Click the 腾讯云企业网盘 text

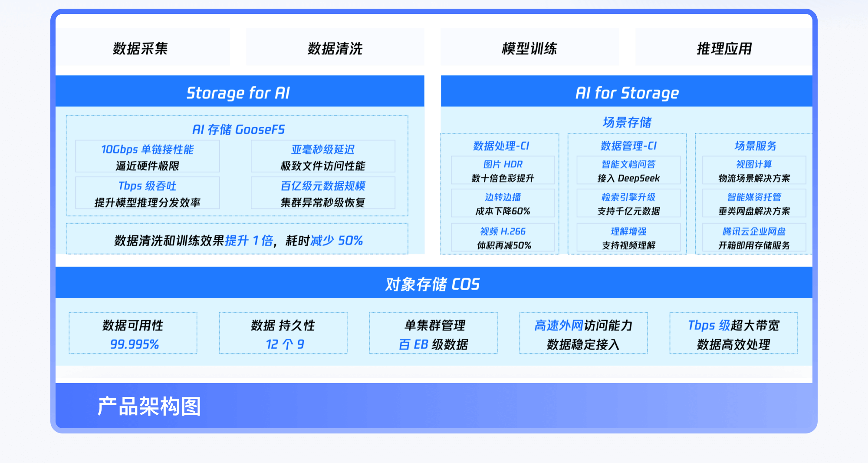coord(754,231)
